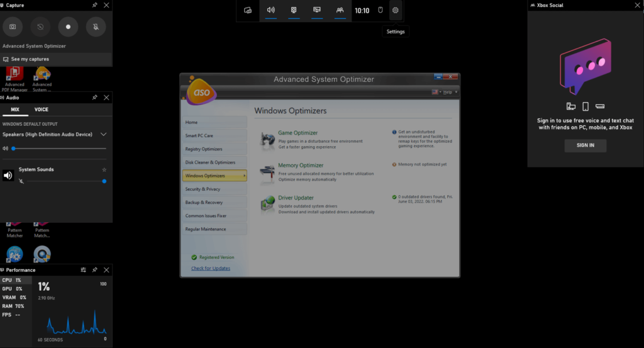Toggle Performance widget from Game Bar
The image size is (644, 348).
(317, 10)
